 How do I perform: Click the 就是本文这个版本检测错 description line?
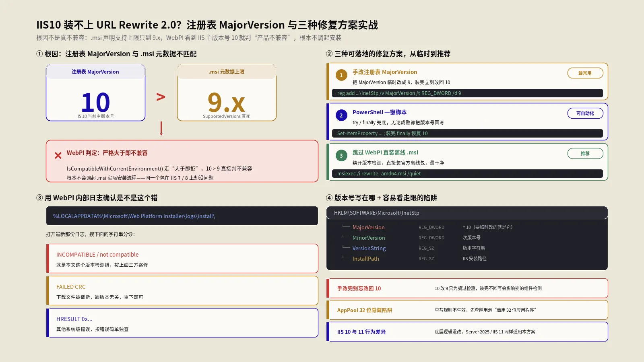coord(102,265)
